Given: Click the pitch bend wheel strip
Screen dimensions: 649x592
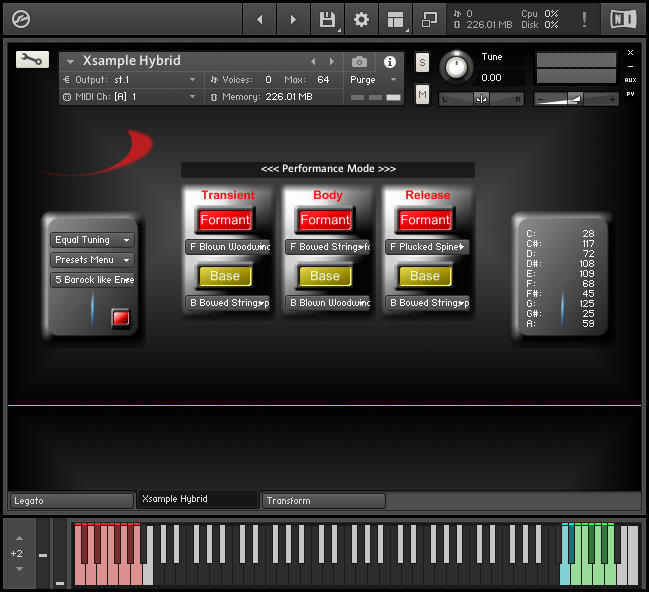Looking at the screenshot, I should point(43,553).
